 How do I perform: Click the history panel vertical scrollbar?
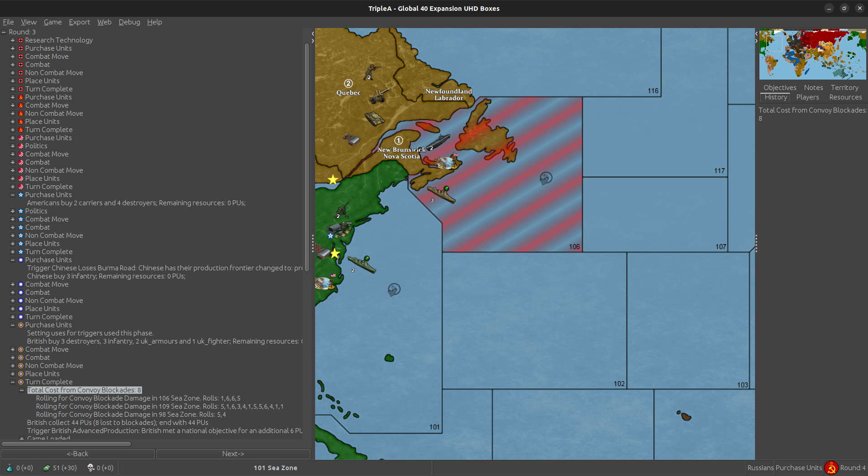click(307, 157)
